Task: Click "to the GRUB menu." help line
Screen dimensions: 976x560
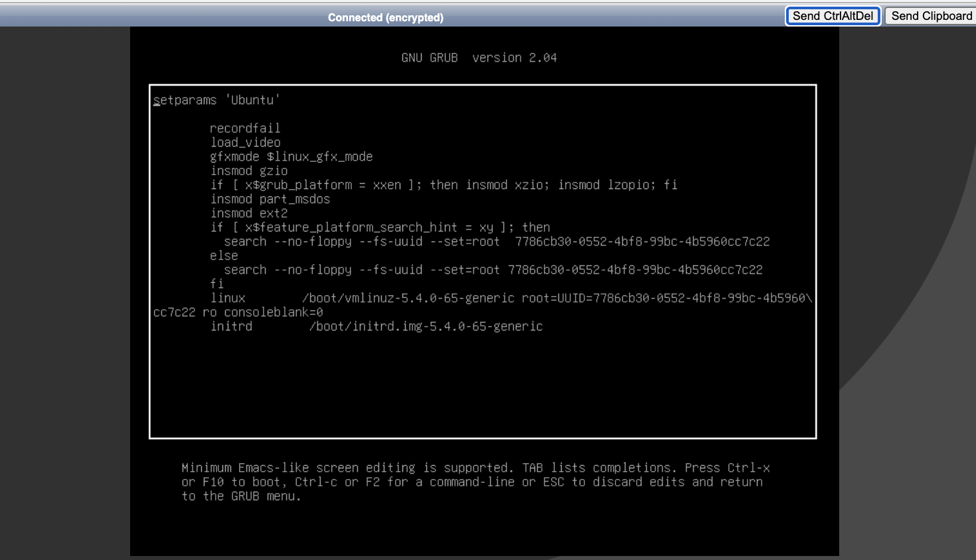Action: [242, 496]
